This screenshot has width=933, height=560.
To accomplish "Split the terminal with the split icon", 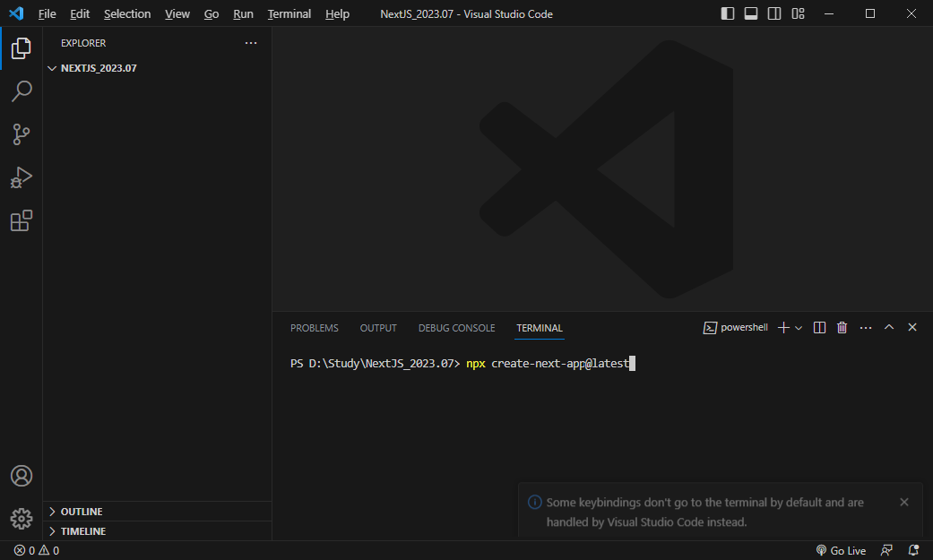I will [x=819, y=327].
